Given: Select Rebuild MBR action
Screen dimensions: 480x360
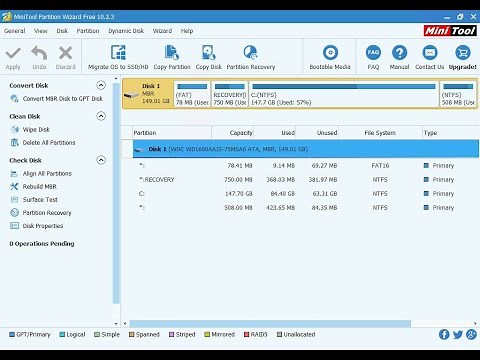Looking at the screenshot, I should click(33, 187).
